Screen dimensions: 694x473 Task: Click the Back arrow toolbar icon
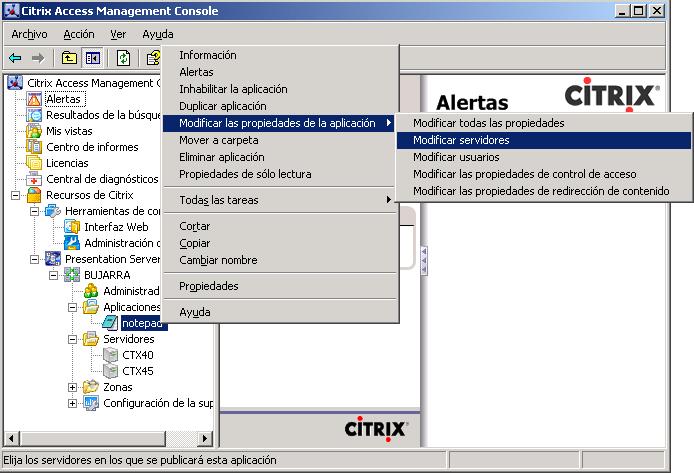click(x=15, y=58)
